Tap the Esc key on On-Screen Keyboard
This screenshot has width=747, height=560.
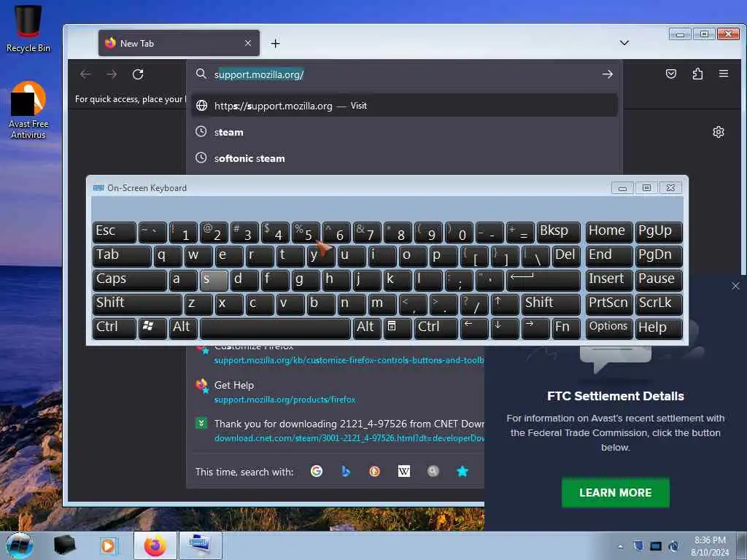115,233
